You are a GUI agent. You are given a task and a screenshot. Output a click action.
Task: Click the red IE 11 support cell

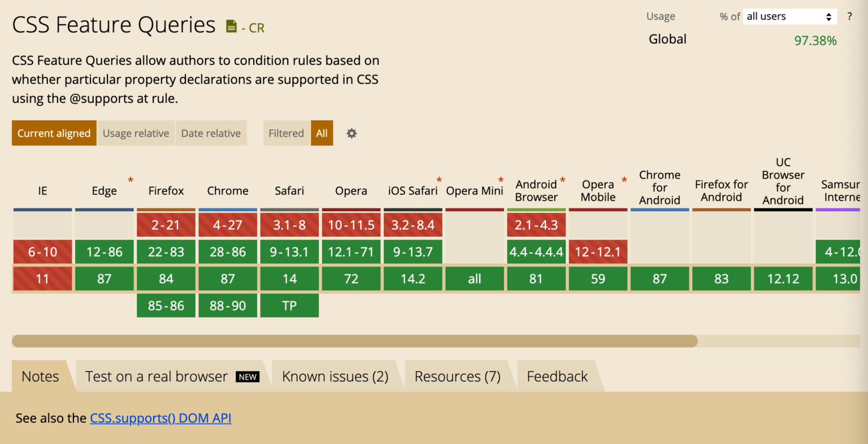click(42, 278)
